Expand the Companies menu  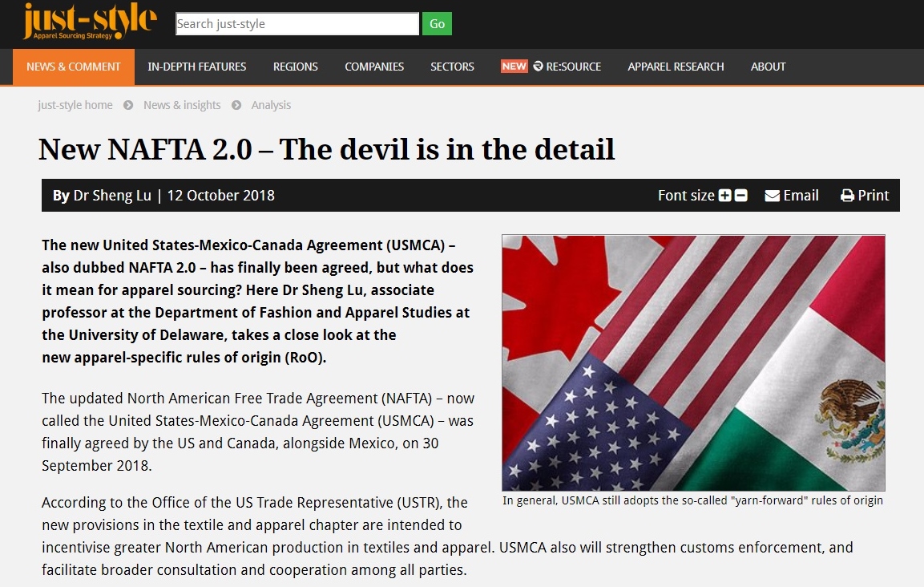pos(374,67)
